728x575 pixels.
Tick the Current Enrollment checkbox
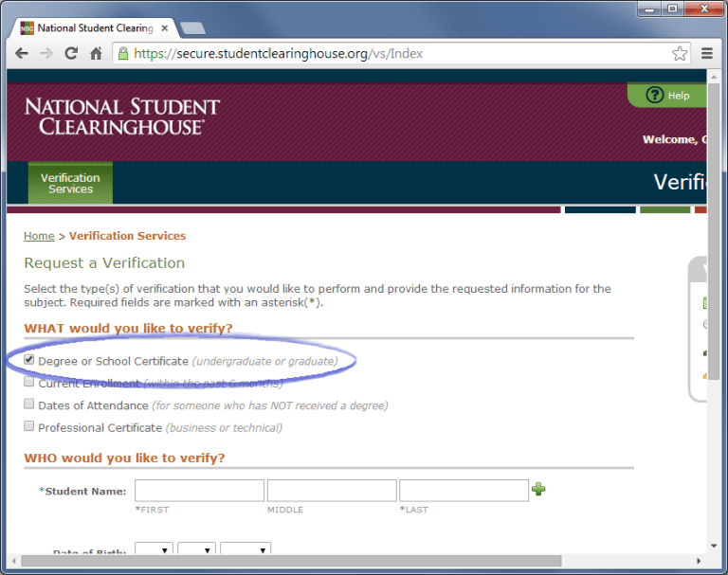(29, 383)
